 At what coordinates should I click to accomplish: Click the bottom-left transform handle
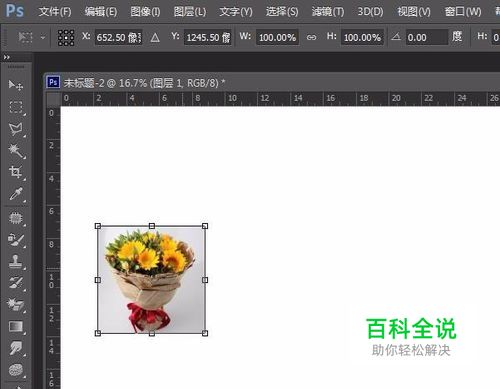click(98, 333)
